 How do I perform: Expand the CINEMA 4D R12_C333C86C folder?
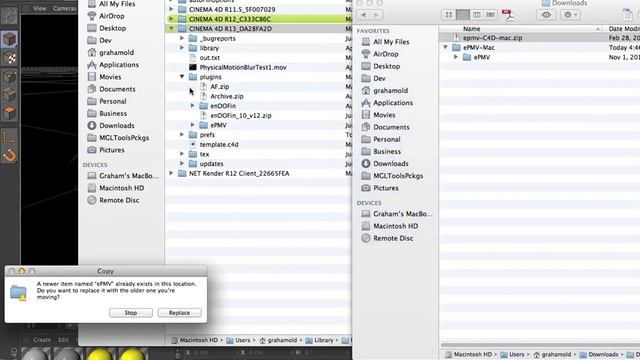pyautogui.click(x=171, y=19)
